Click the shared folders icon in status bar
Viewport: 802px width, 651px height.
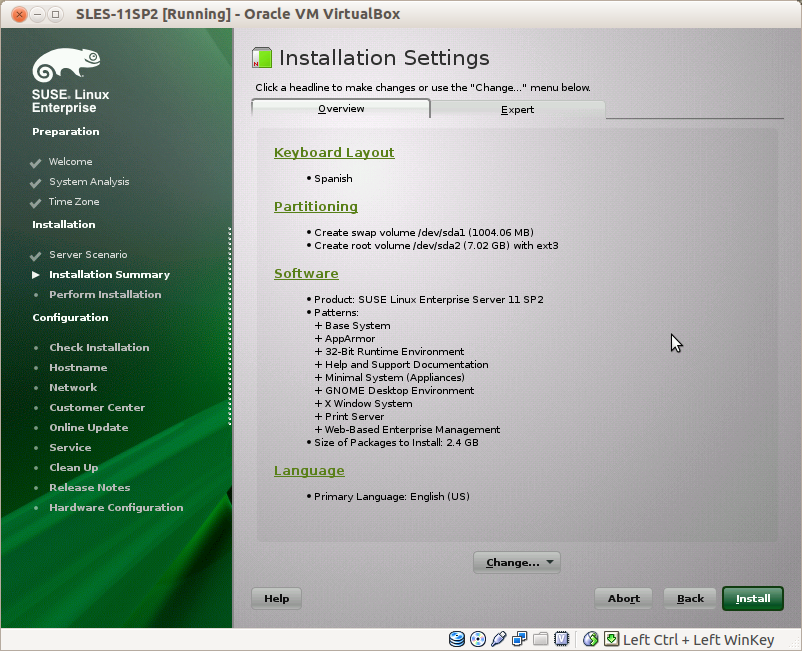pyautogui.click(x=541, y=639)
